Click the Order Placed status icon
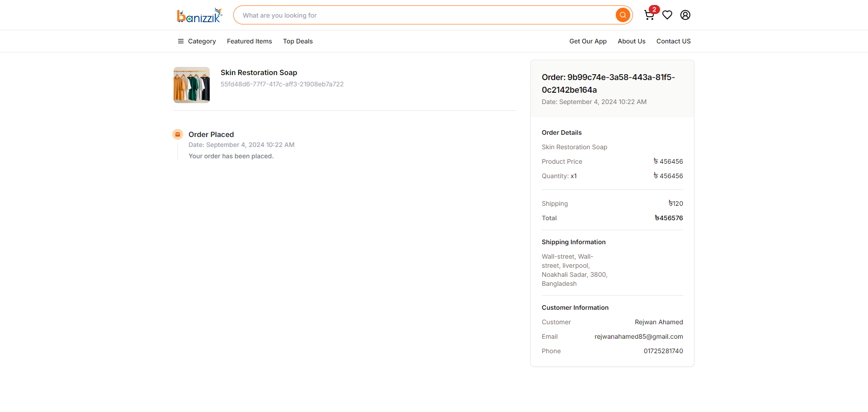868x412 pixels. point(178,134)
